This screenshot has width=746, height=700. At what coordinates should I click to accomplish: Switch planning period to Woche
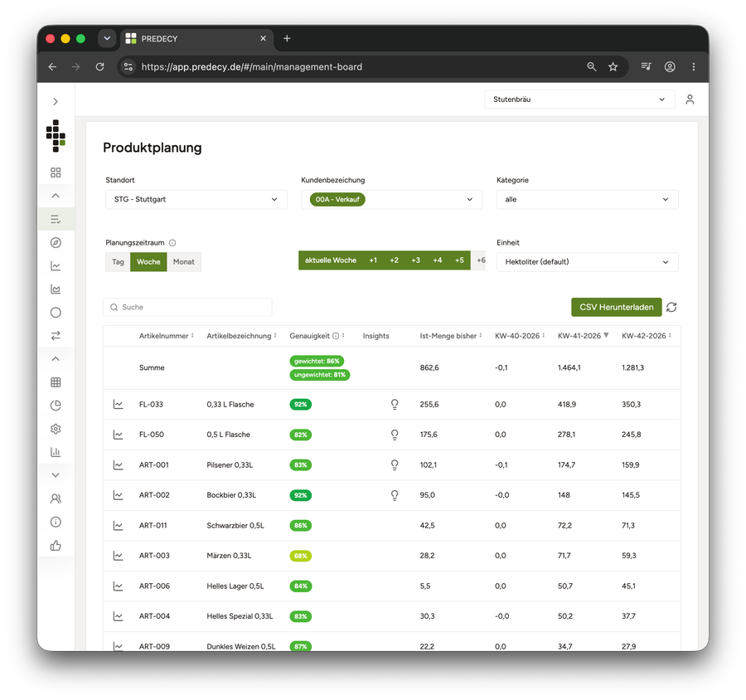[148, 262]
